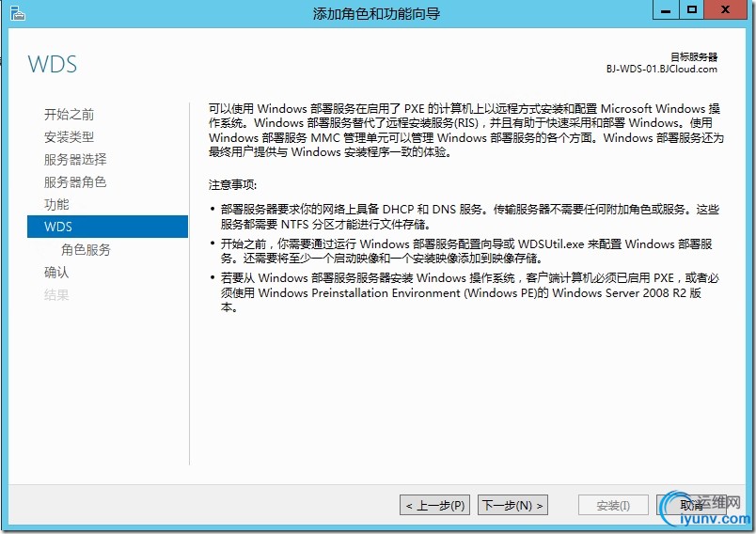This screenshot has width=756, height=534.
Task: Click the title 添加角色和功能向导
Action: (x=376, y=13)
